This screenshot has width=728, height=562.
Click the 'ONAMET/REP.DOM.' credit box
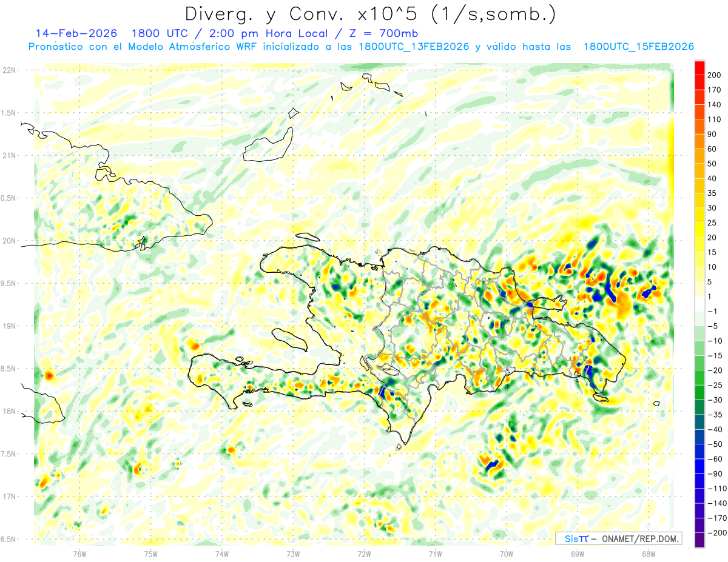coord(619,538)
